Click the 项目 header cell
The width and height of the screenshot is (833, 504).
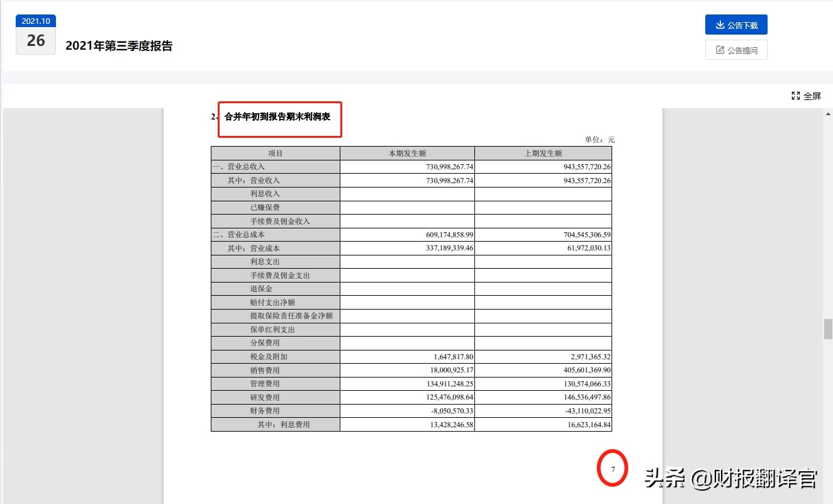[x=275, y=152]
